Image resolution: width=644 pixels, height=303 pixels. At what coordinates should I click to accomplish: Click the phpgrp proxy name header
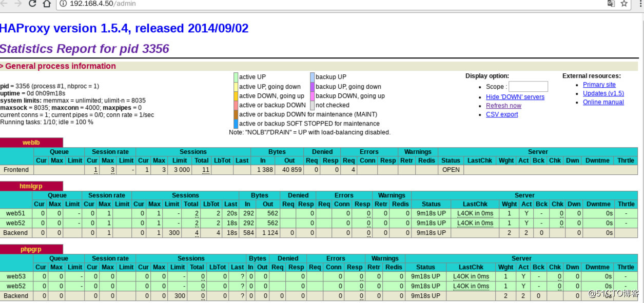coord(31,249)
